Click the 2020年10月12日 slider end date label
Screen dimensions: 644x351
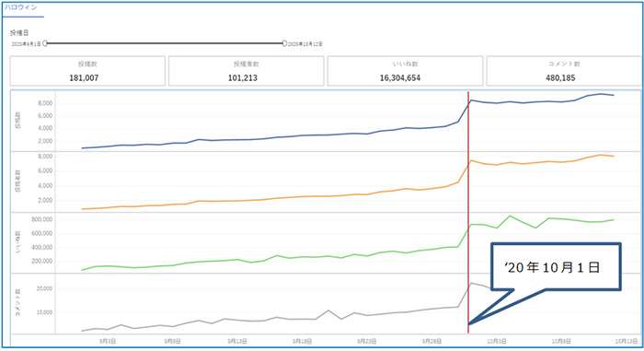coord(305,44)
